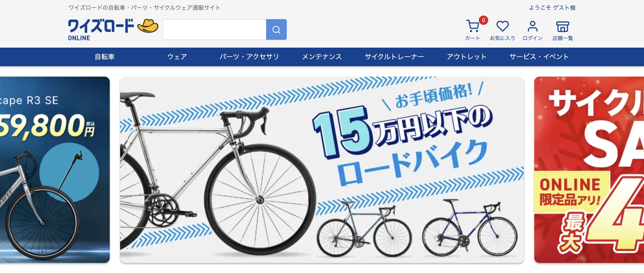This screenshot has width=644, height=273.
Task: Click the yellow cowboy hat logo
Action: point(148,26)
